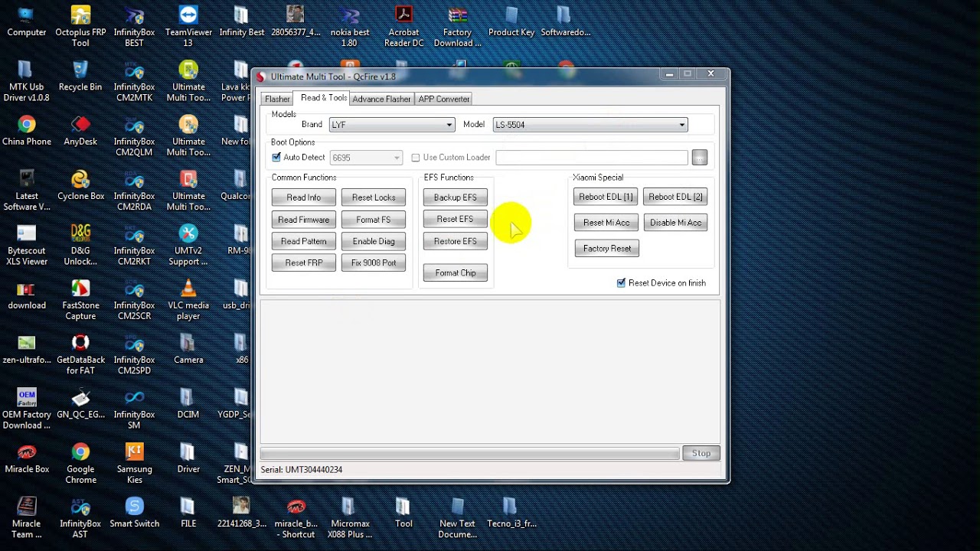Open Google Chrome desktop icon
The height and width of the screenshot is (551, 980).
(80, 462)
